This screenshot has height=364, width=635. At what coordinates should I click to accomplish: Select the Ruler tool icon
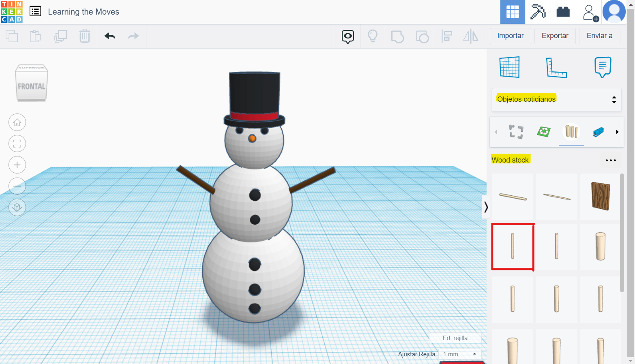(556, 67)
